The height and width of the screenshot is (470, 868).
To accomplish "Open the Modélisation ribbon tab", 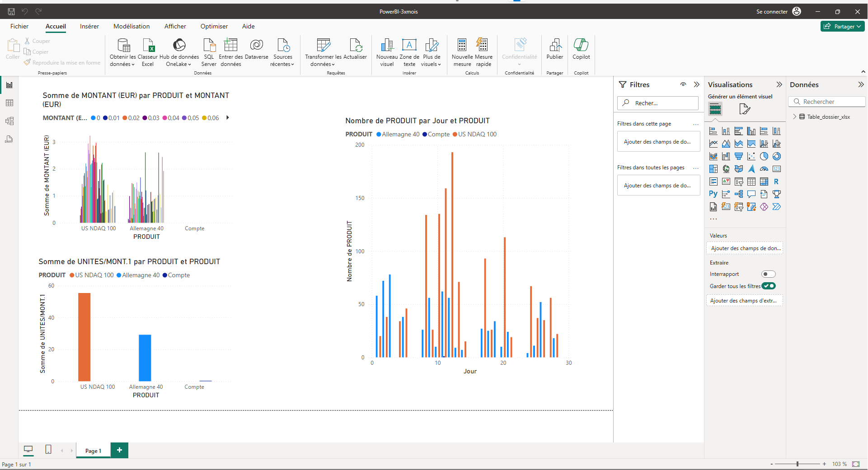I will pos(131,26).
